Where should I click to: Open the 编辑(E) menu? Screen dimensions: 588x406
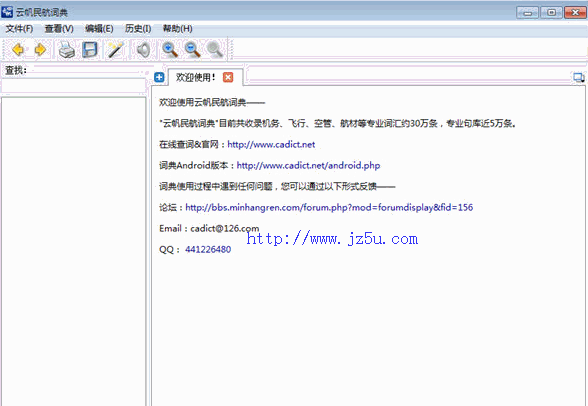point(99,29)
